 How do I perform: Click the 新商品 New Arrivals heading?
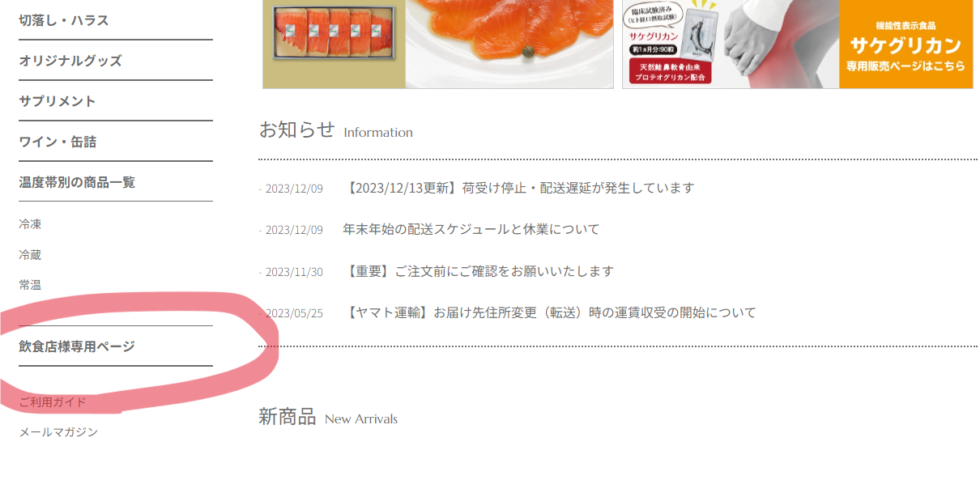(328, 418)
